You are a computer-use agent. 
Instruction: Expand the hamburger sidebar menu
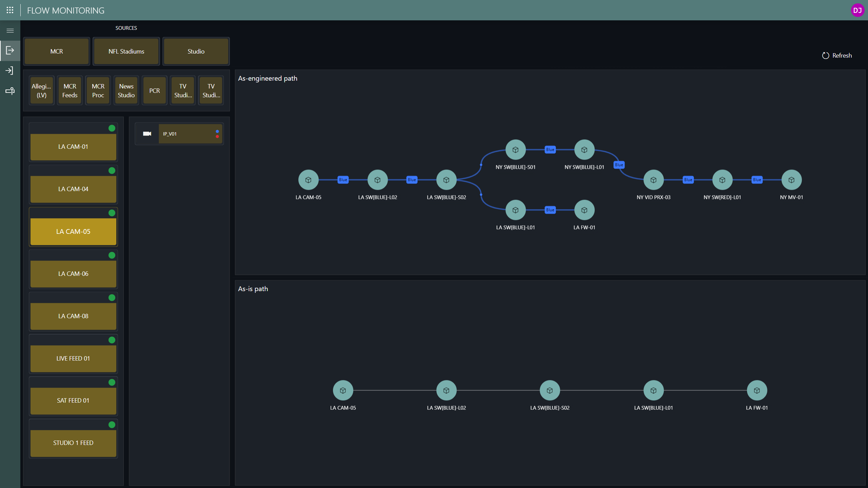click(10, 30)
